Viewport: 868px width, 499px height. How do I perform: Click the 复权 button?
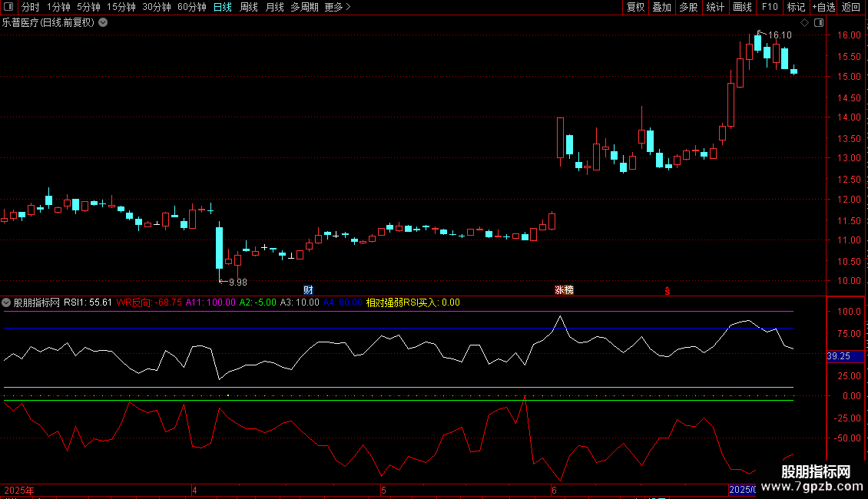coord(635,7)
